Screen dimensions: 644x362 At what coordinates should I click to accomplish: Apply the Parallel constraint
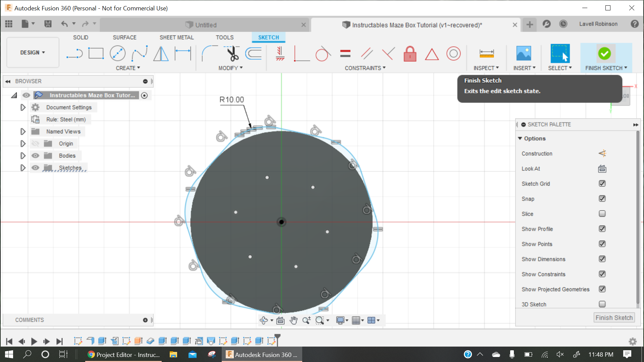click(x=367, y=54)
